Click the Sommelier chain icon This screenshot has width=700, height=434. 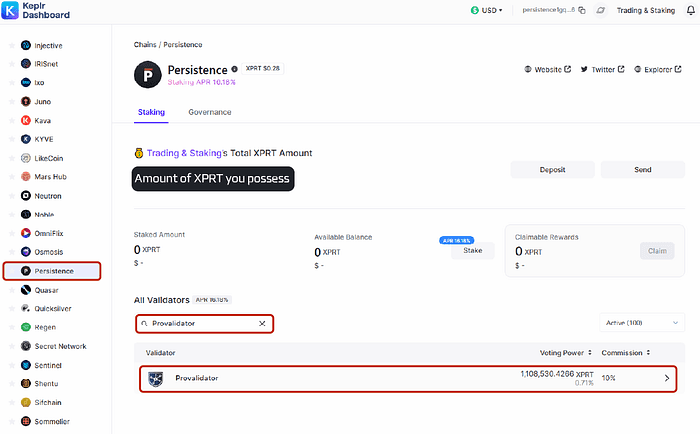pos(26,421)
